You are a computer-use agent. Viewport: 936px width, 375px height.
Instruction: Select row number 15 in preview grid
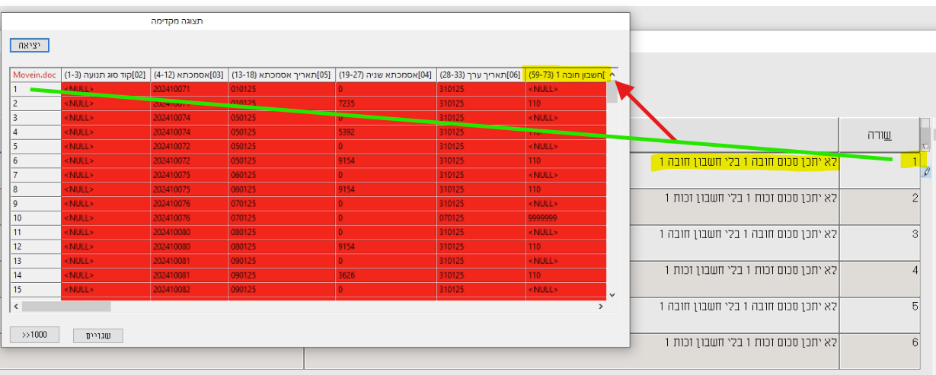click(x=35, y=290)
